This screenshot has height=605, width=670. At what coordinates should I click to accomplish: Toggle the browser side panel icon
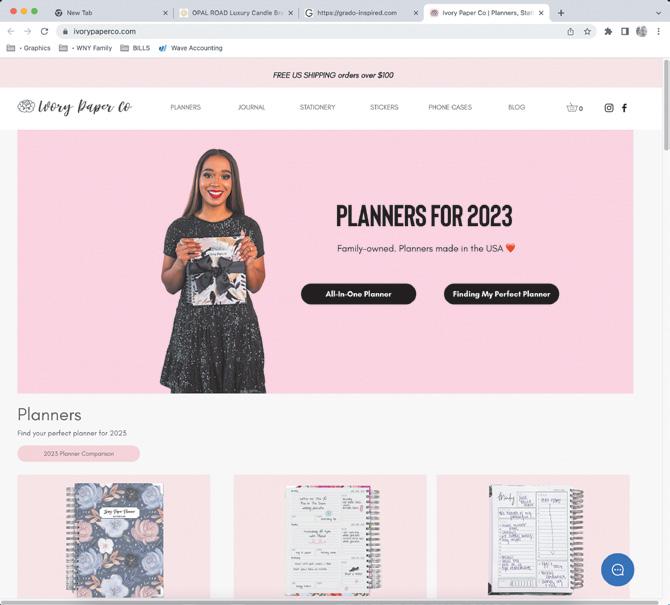[625, 32]
